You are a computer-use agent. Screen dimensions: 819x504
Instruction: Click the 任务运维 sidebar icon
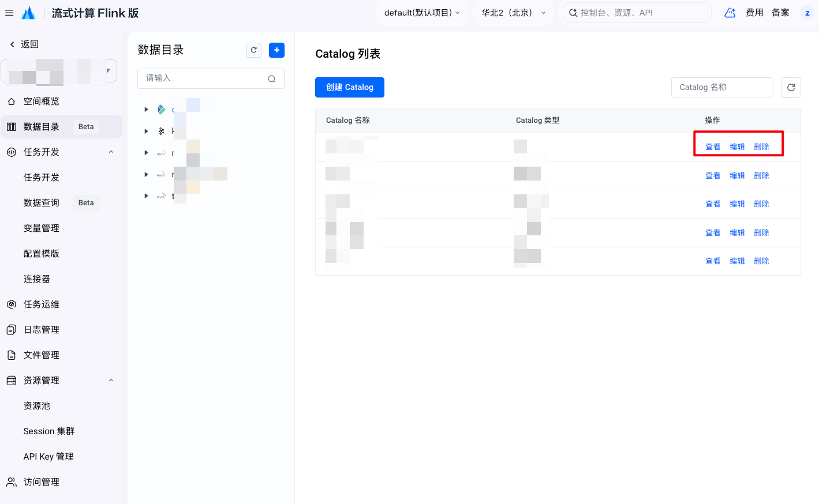click(12, 304)
